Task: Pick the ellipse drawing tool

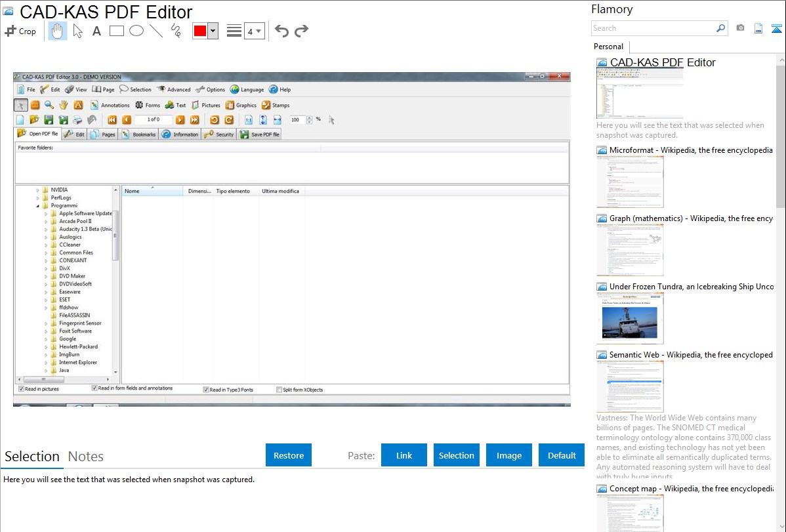Action: (x=136, y=31)
